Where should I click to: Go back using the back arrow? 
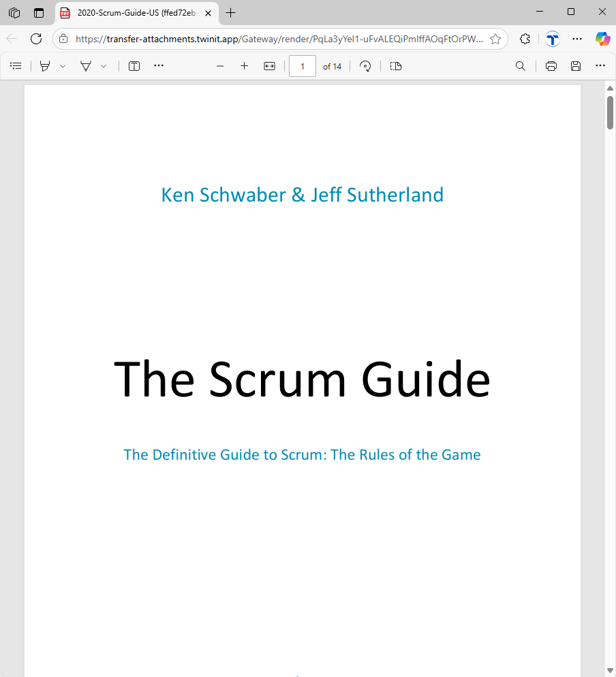[x=12, y=39]
